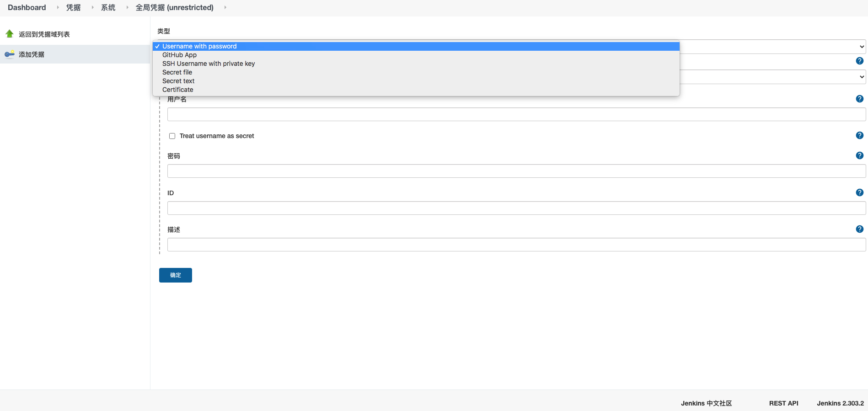Open help icon next to the scope dropdown
The width and height of the screenshot is (868, 411).
(x=860, y=61)
